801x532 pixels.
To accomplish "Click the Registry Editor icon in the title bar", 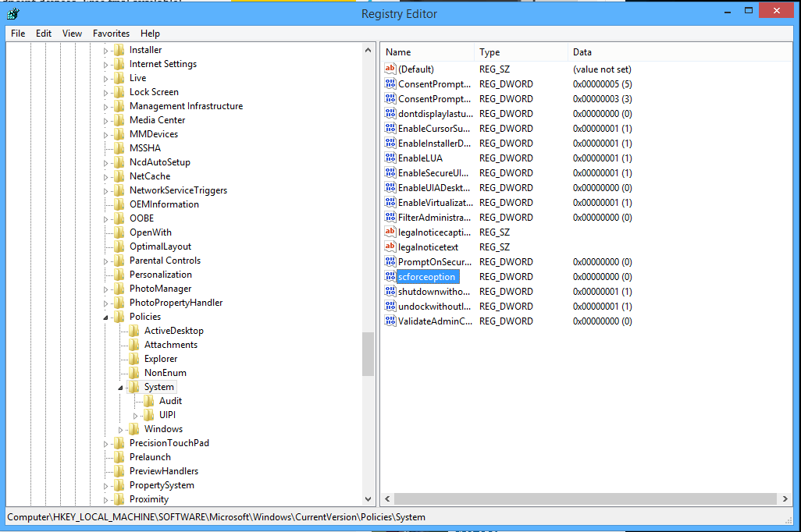I will (x=12, y=13).
